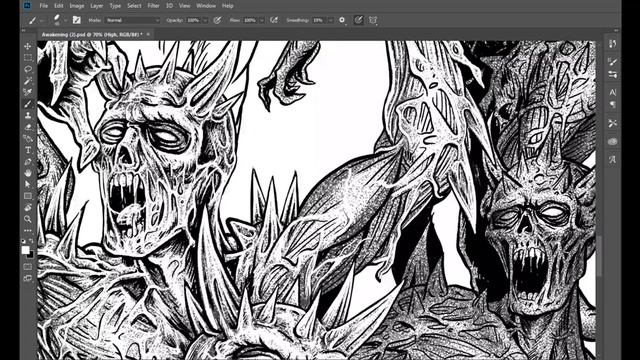The height and width of the screenshot is (360, 640).
Task: Reset to default black and white colors
Action: pyautogui.click(x=24, y=241)
